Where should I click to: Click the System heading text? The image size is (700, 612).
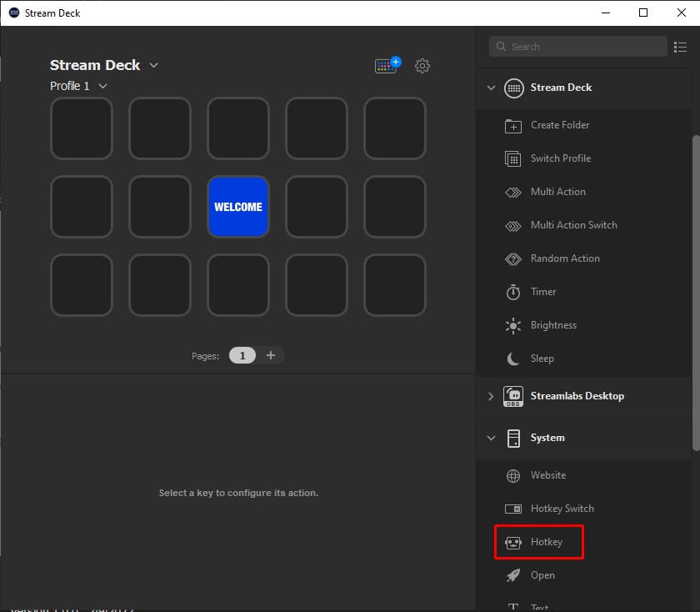547,439
